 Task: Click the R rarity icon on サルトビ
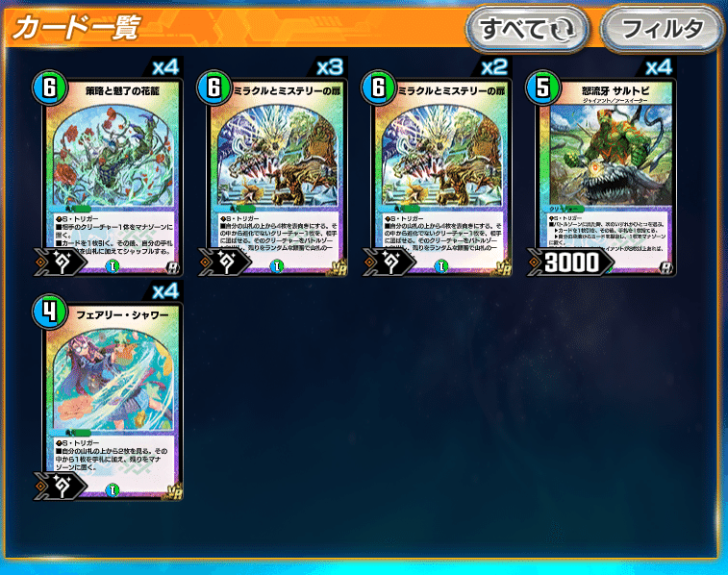666,267
